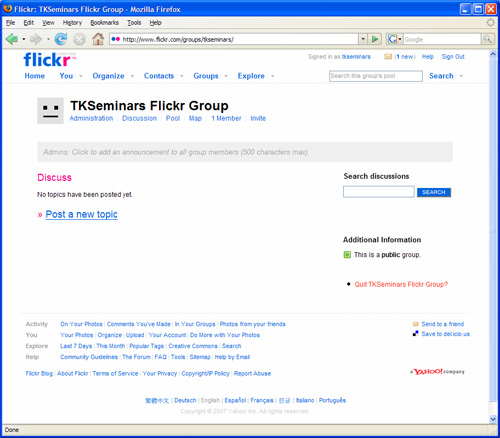This screenshot has width=500, height=438.
Task: Click Post a new topic link
Action: (x=81, y=214)
